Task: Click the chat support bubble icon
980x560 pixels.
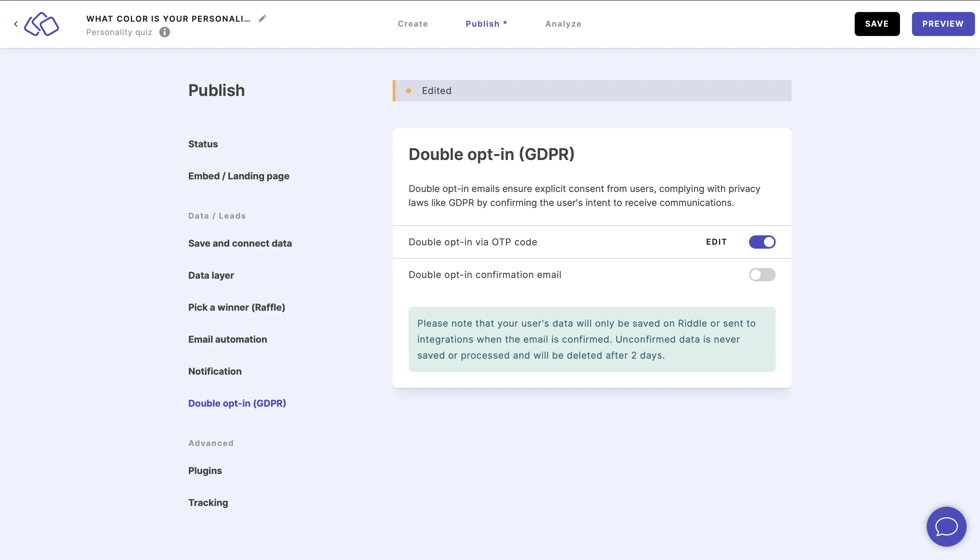Action: [946, 526]
